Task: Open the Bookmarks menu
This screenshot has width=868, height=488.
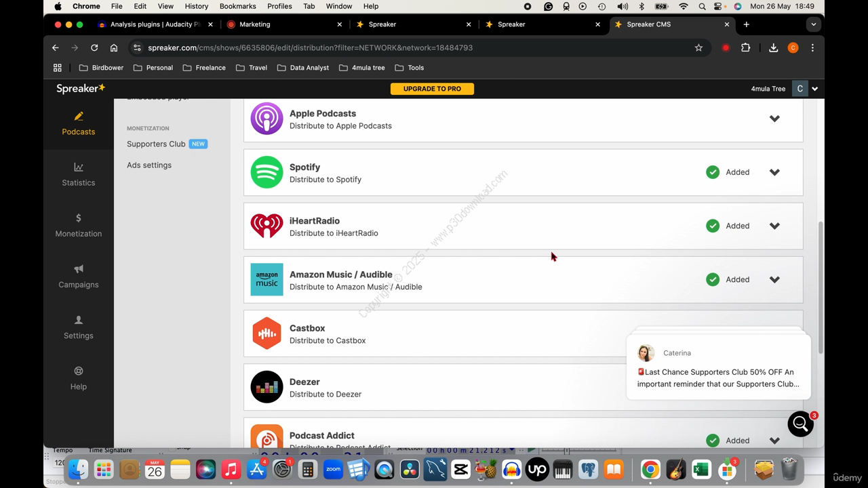Action: pos(237,6)
